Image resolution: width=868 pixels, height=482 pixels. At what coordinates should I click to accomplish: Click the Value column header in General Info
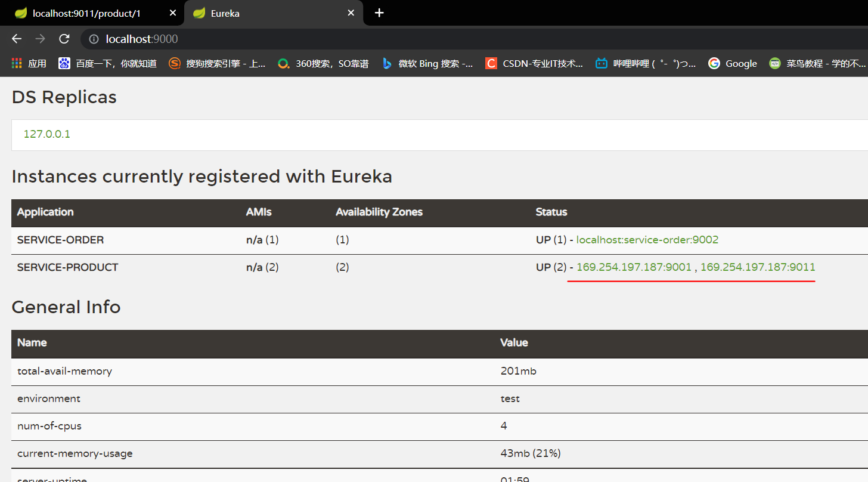point(514,343)
